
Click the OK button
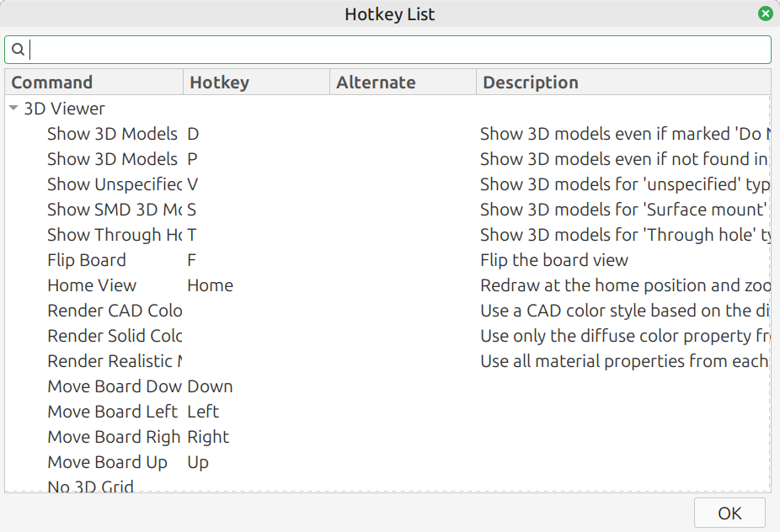(729, 513)
